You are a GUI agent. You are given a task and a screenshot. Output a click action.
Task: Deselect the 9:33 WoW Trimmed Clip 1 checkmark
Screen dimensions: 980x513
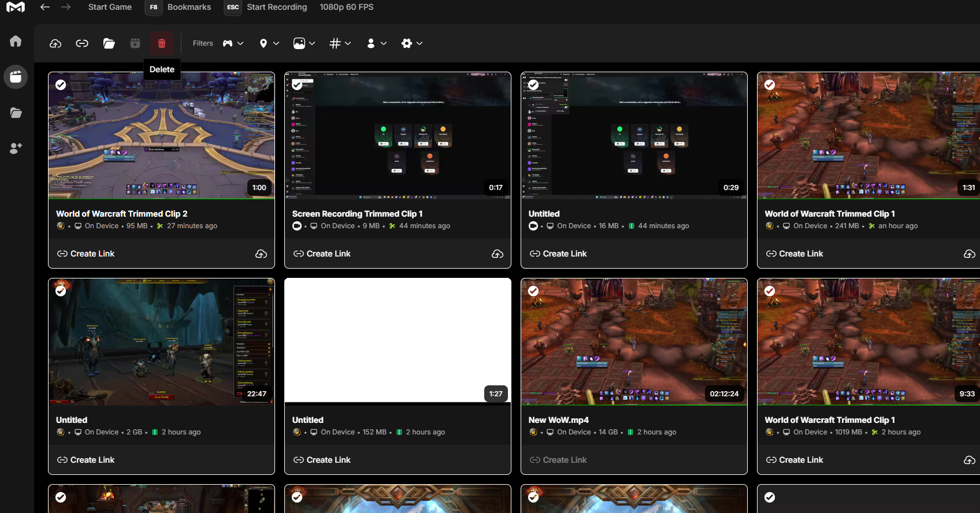pyautogui.click(x=770, y=291)
